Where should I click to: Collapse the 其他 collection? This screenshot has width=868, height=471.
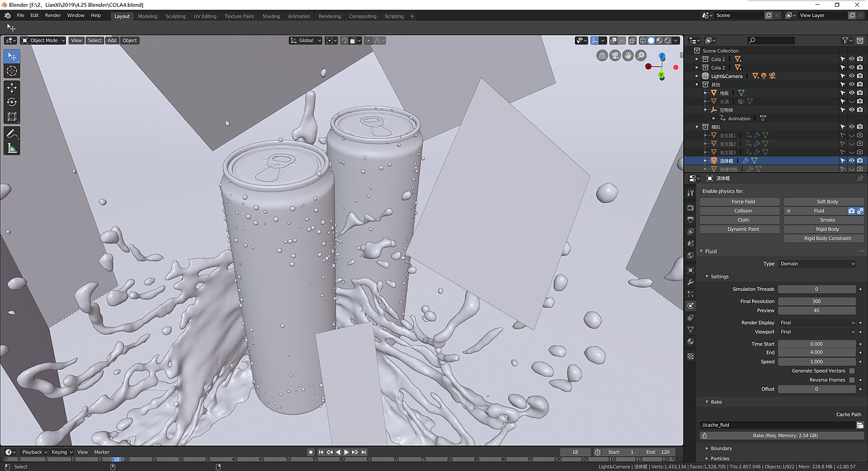click(x=696, y=84)
